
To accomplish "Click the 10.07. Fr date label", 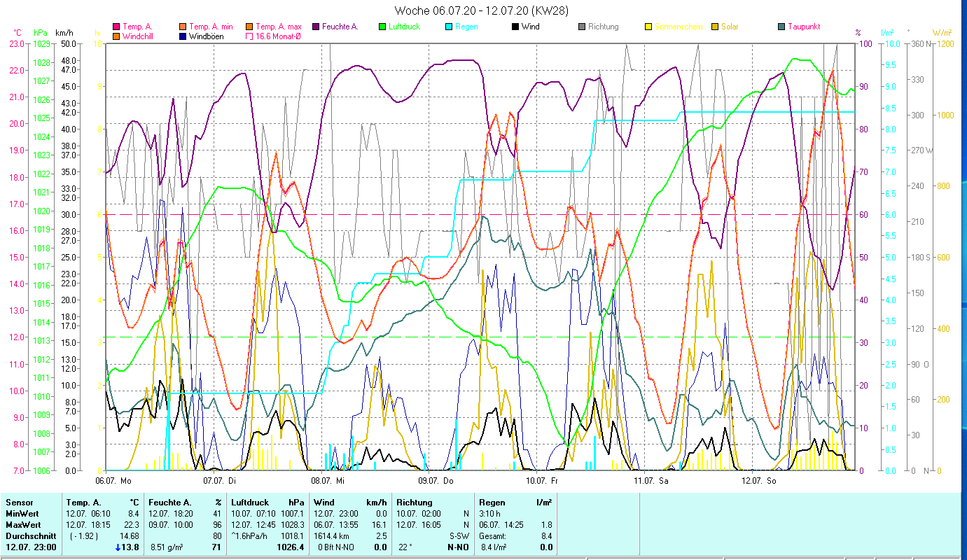I will click(543, 481).
